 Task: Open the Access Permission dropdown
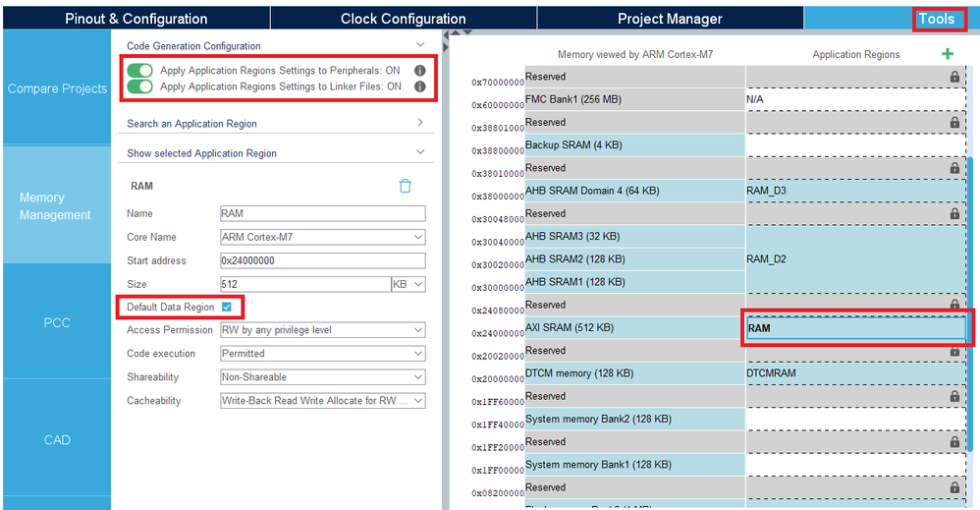pos(322,330)
